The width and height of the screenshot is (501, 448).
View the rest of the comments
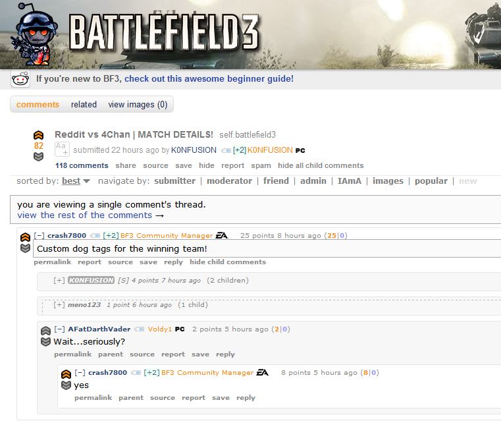click(x=90, y=215)
